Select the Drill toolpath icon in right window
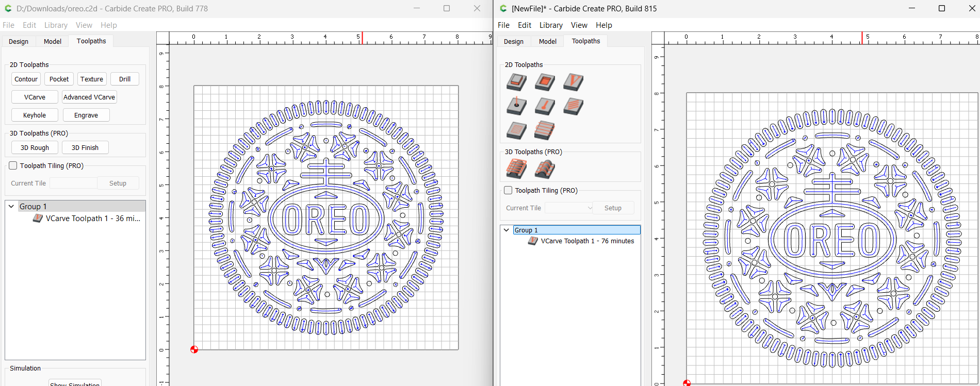This screenshot has height=386, width=980. [x=516, y=106]
